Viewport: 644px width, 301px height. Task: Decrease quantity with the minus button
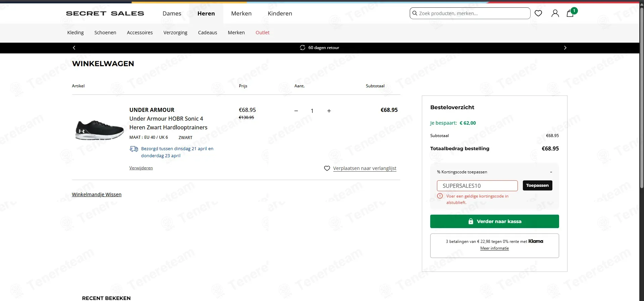[x=296, y=111]
